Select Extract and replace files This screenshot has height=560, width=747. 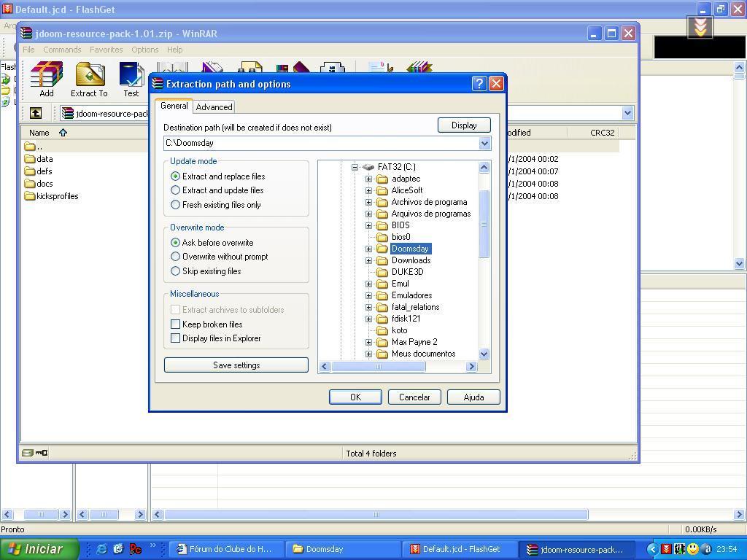[175, 176]
